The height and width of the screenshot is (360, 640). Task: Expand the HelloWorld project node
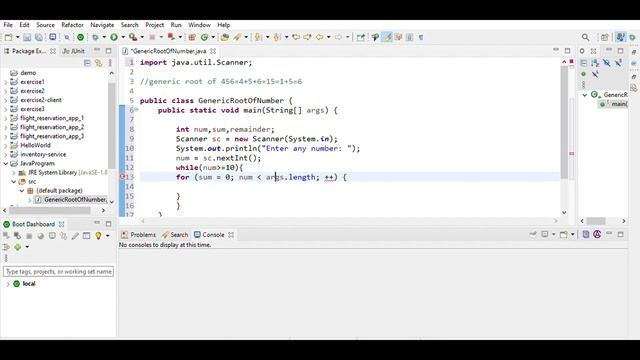pos(6,145)
